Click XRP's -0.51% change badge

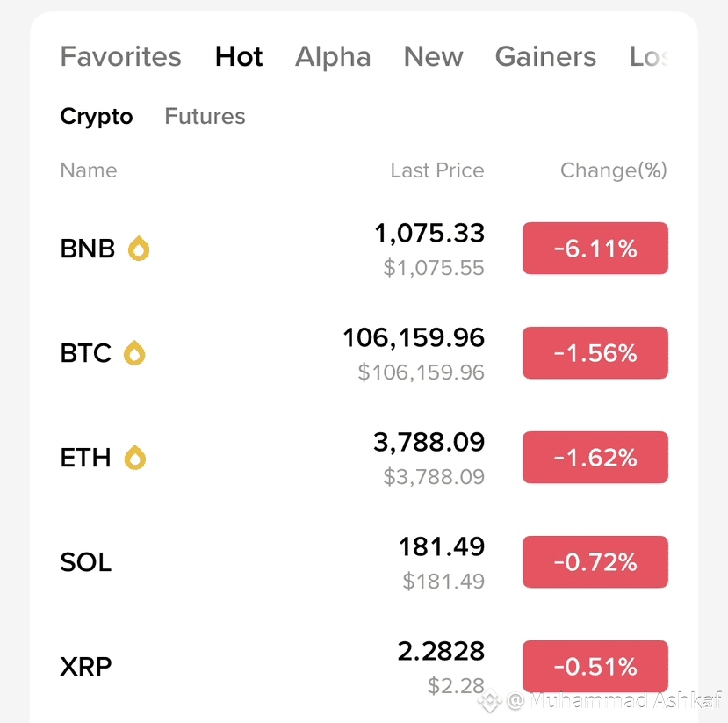[595, 667]
